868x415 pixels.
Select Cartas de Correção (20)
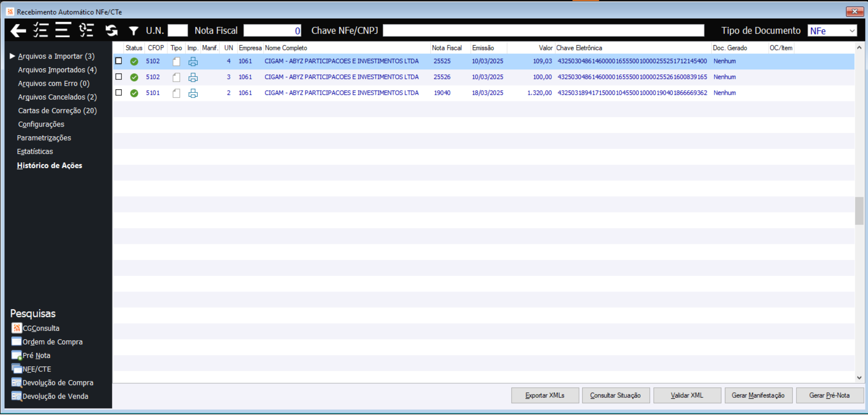[x=57, y=111]
